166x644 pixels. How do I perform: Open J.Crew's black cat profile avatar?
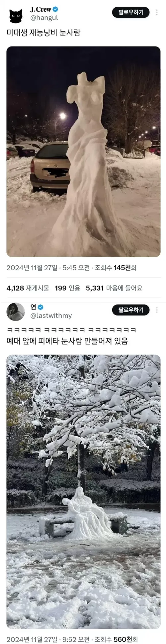click(15, 16)
